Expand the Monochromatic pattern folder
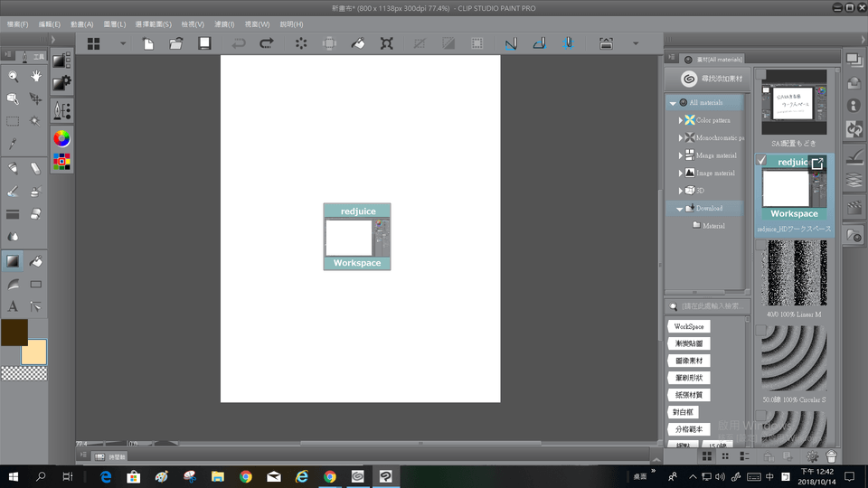 (x=680, y=137)
